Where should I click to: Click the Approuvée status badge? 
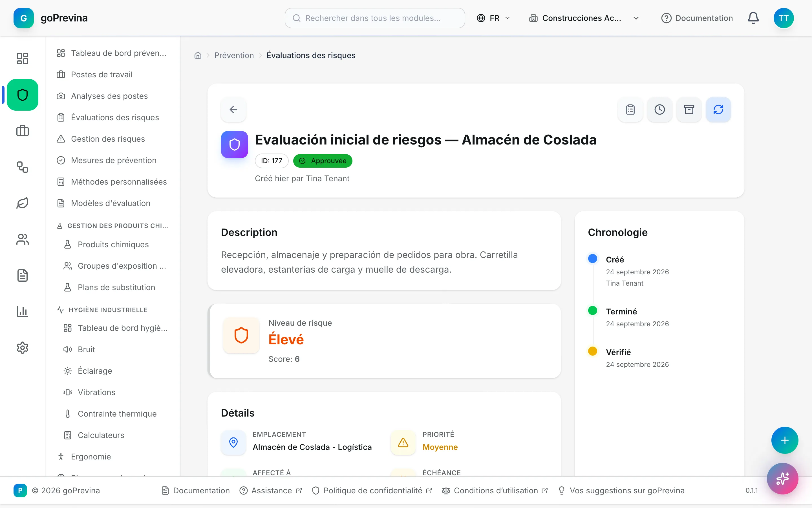[x=323, y=161]
